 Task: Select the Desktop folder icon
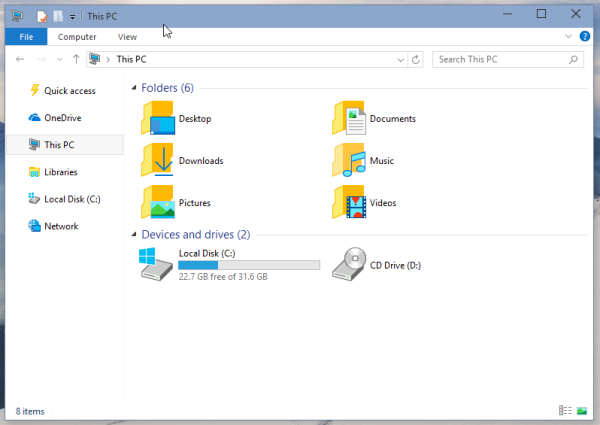[x=158, y=118]
